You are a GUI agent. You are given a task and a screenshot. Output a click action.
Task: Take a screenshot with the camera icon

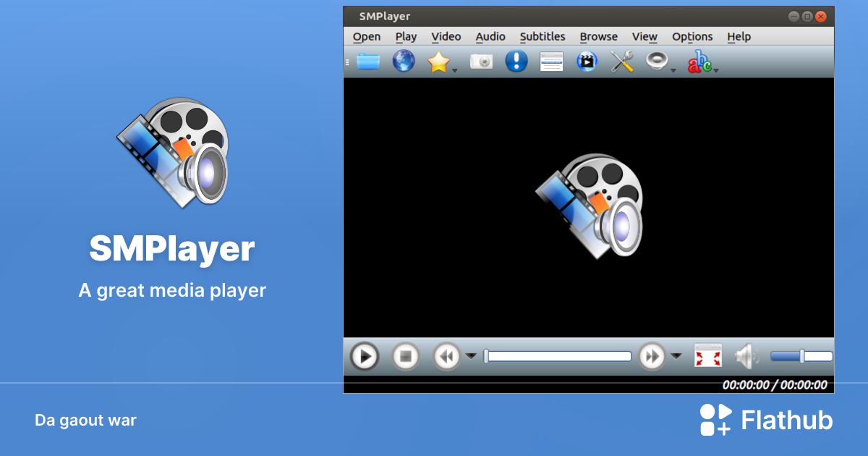[482, 62]
